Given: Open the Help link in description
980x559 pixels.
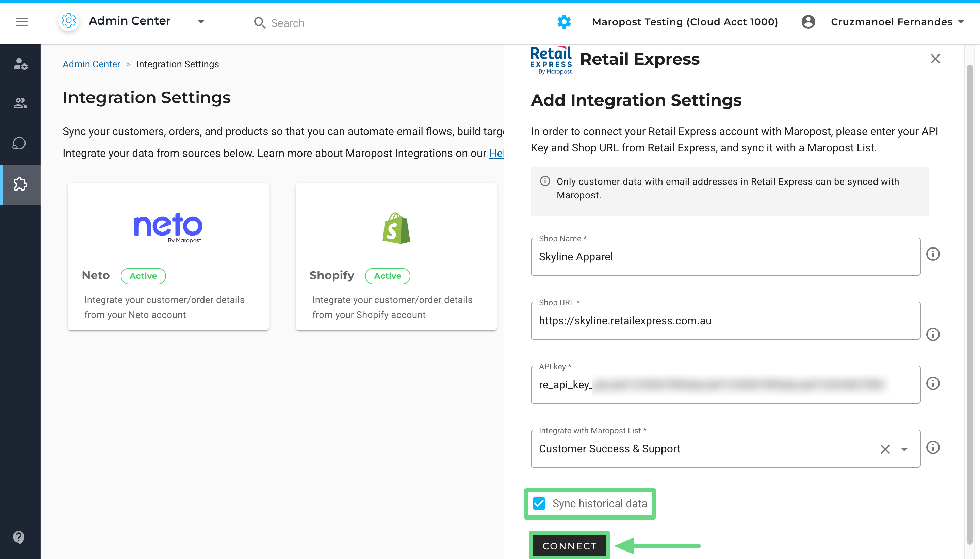Looking at the screenshot, I should coord(496,153).
